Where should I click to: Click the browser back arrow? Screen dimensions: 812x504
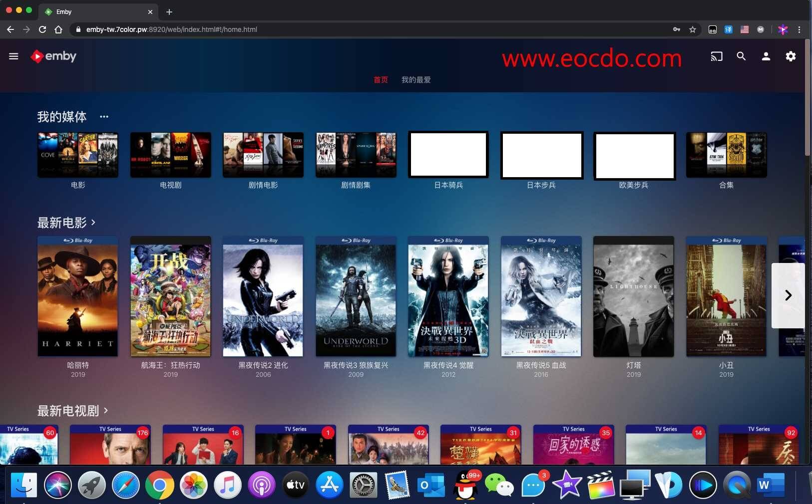[x=10, y=29]
